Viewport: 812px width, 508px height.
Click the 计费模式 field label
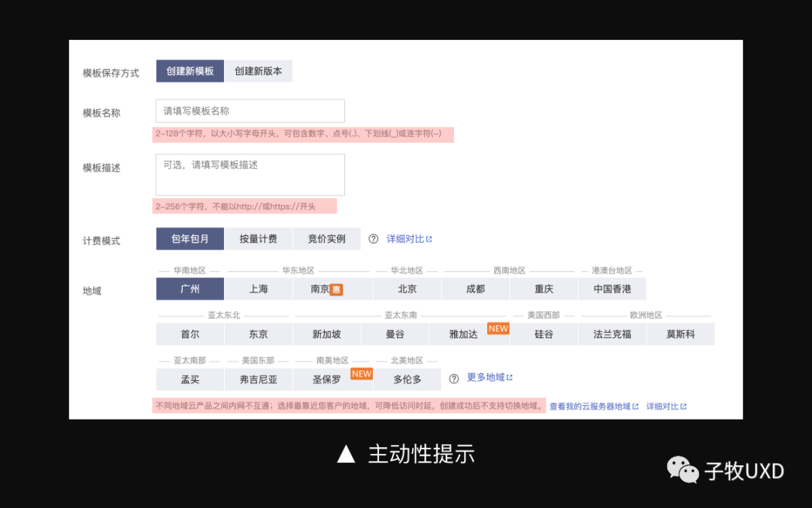(101, 240)
